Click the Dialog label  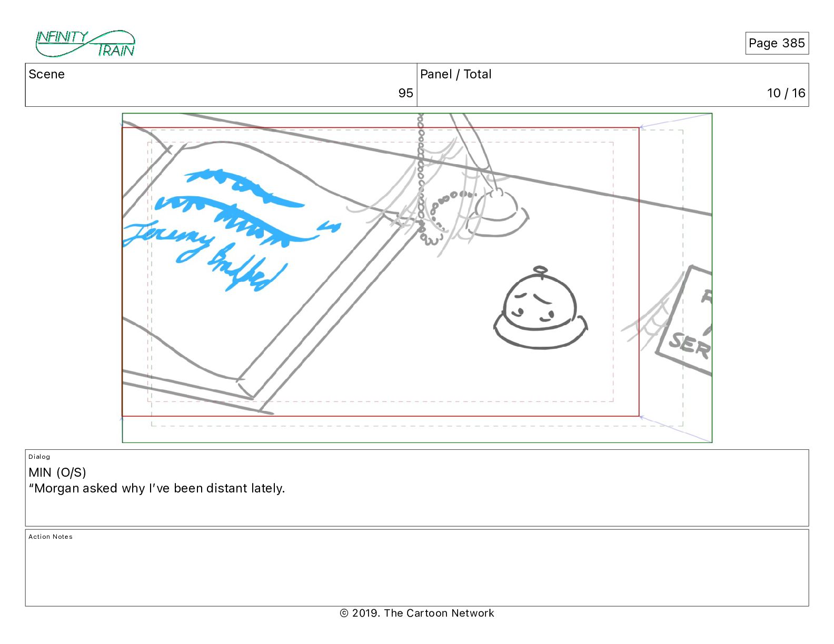pos(39,457)
